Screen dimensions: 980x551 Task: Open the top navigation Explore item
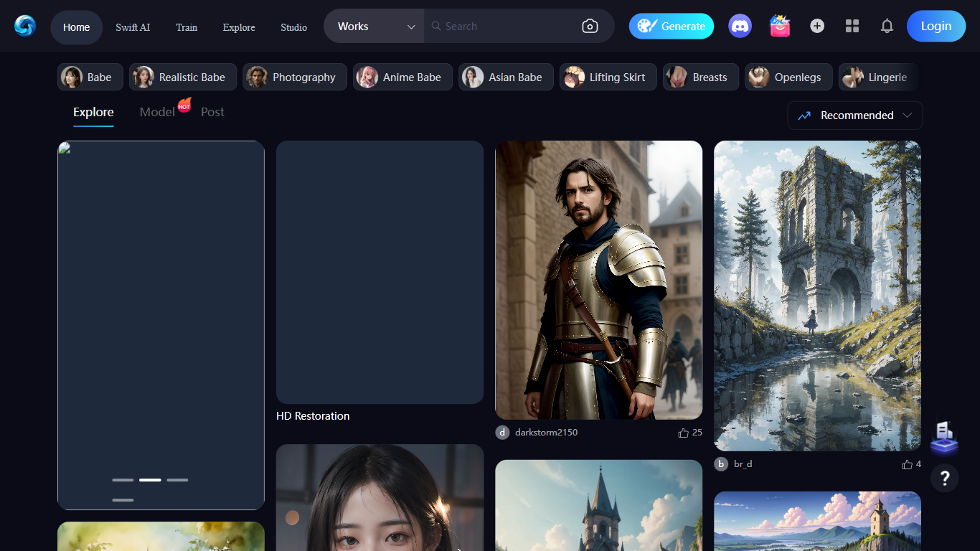(x=239, y=27)
